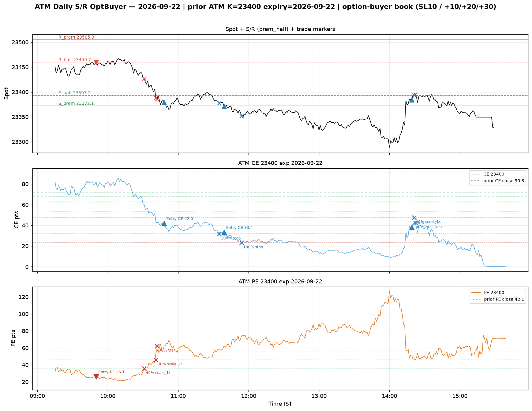Click the 'R_half 23459.7' level label
The image size is (532, 411).
(x=75, y=60)
